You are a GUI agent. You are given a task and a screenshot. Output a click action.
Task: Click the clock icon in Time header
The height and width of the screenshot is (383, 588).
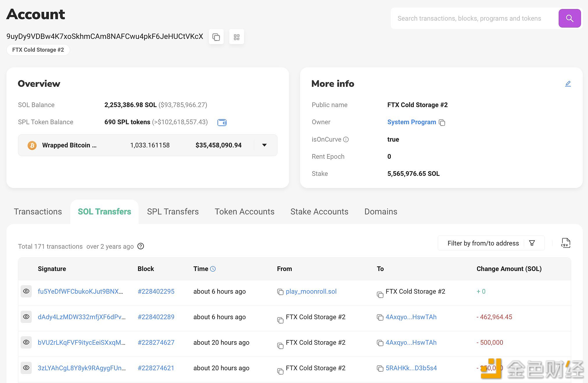213,269
